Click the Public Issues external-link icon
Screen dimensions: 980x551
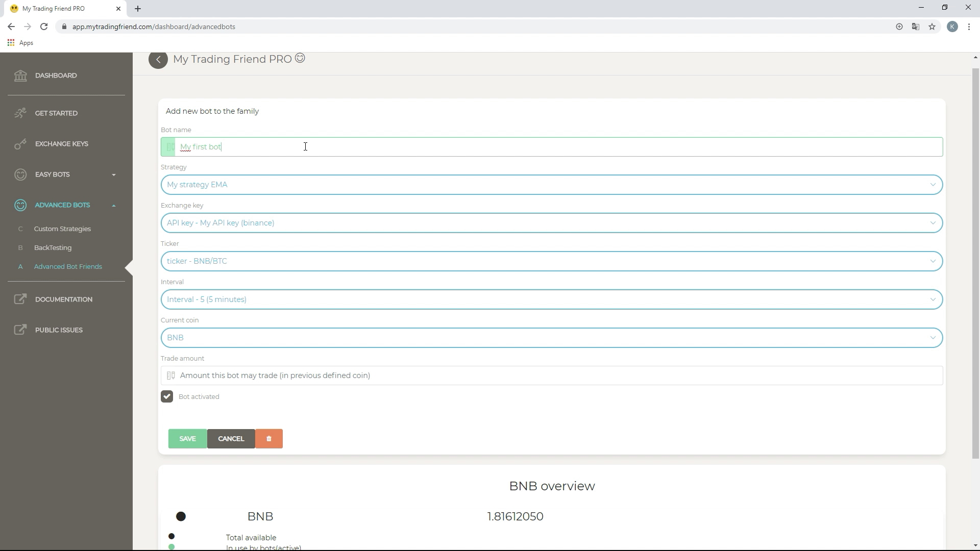point(20,330)
